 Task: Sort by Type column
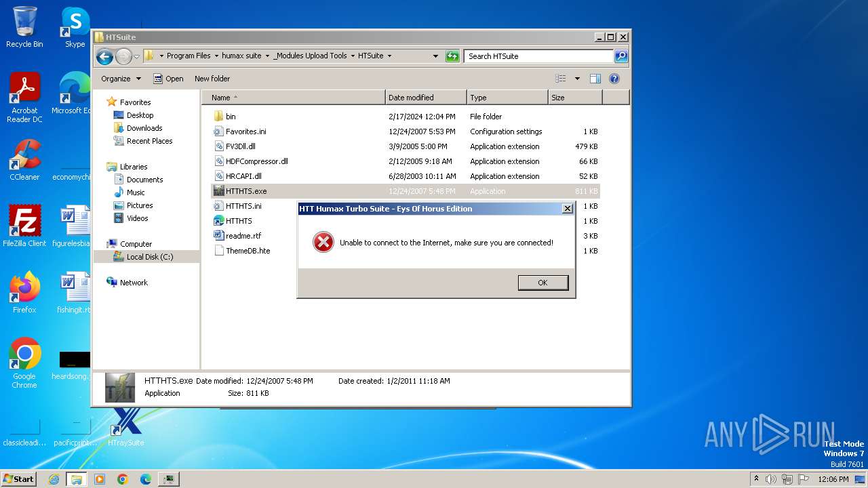tap(507, 98)
